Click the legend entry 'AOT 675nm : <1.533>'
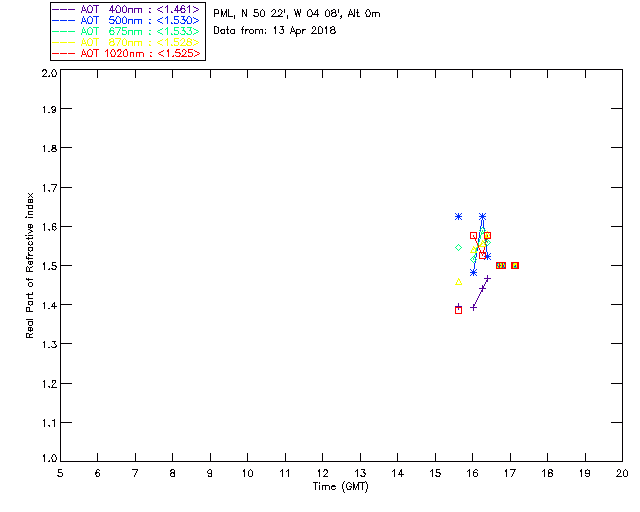Image resolution: width=640 pixels, height=512 pixels. pyautogui.click(x=126, y=31)
